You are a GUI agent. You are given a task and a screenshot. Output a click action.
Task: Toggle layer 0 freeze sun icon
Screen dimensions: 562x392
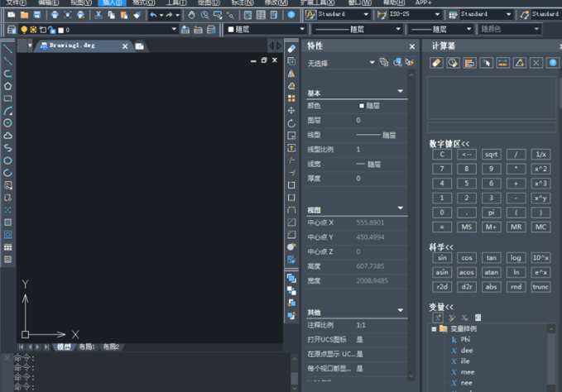pyautogui.click(x=33, y=30)
